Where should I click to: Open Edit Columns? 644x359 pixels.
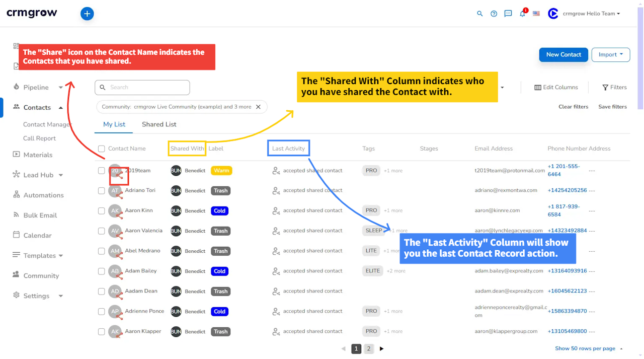pyautogui.click(x=556, y=87)
